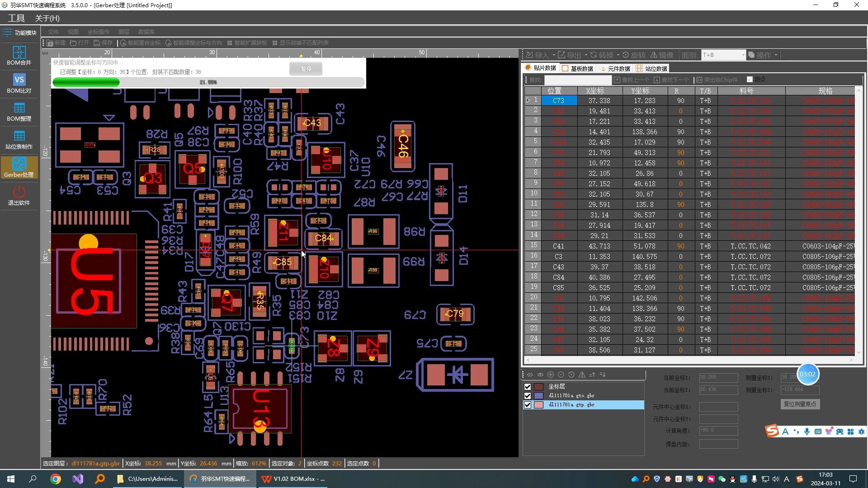Switch to the 贴片数据 tab

(x=541, y=68)
